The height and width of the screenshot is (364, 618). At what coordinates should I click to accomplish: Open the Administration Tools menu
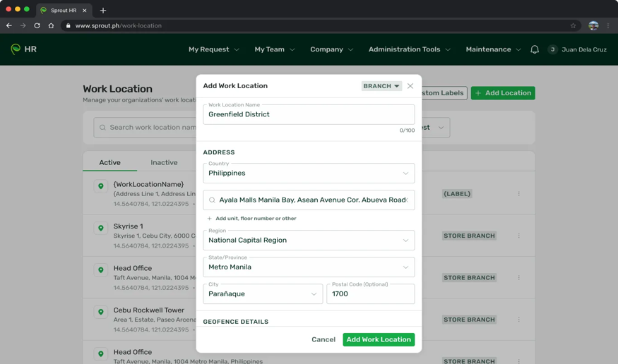coord(409,49)
